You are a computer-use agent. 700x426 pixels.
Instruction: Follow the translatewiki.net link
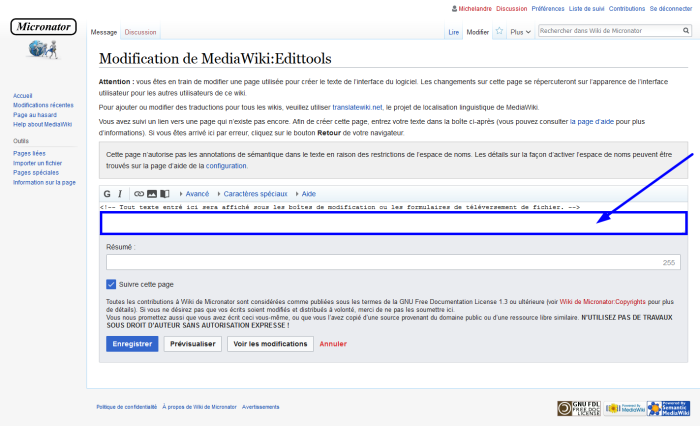coord(357,107)
